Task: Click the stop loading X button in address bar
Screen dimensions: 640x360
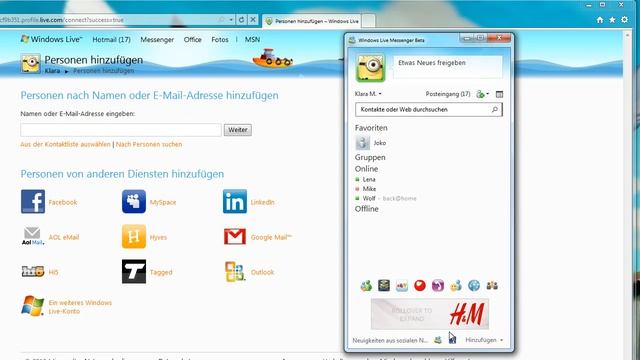Action: pyautogui.click(x=253, y=20)
